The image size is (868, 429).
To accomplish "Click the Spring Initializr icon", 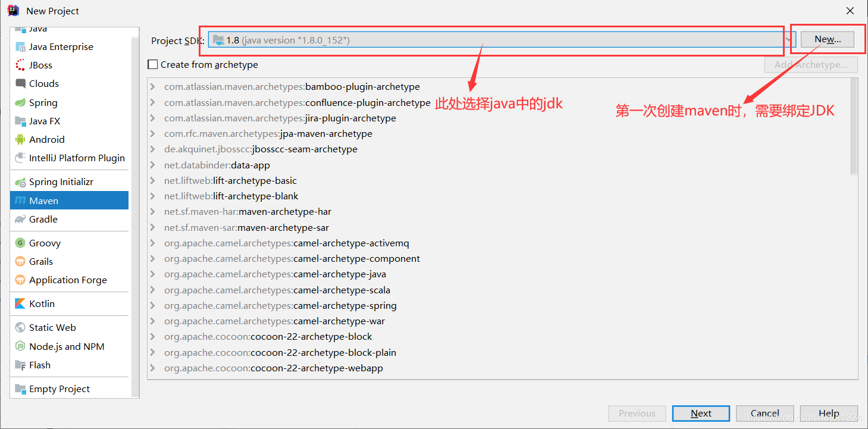I will click(x=20, y=182).
